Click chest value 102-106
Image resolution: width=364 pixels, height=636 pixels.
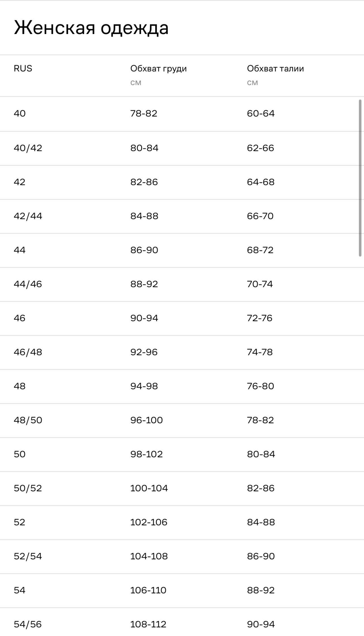click(149, 522)
